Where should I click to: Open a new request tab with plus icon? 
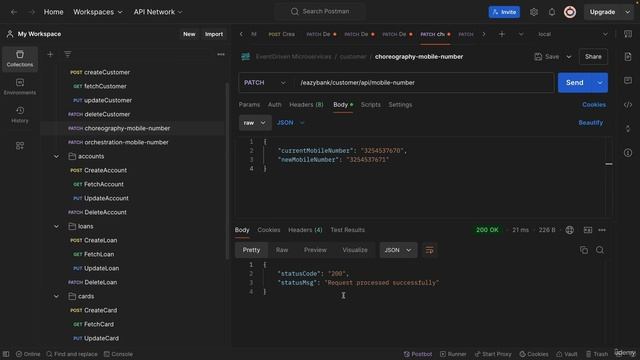(x=502, y=34)
